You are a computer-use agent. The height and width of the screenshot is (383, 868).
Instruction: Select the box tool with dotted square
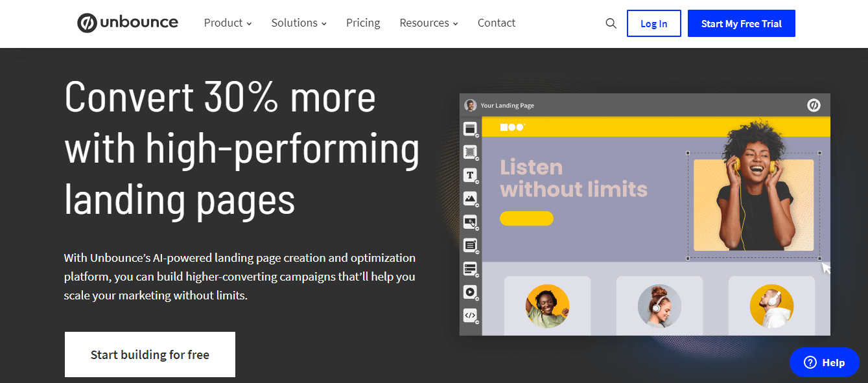470,152
